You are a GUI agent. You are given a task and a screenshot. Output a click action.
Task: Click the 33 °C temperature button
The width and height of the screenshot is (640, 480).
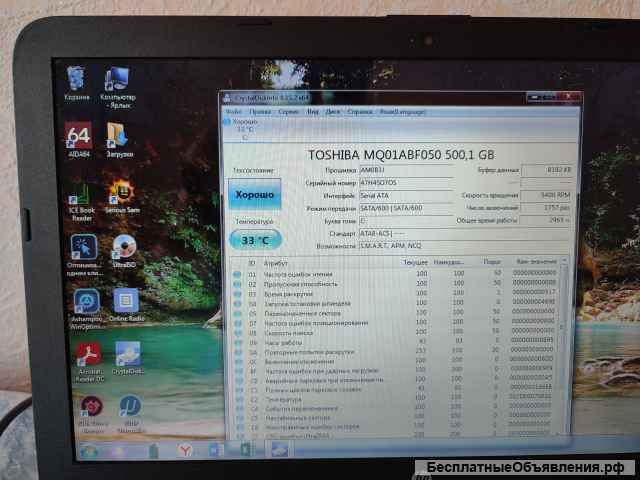(256, 240)
